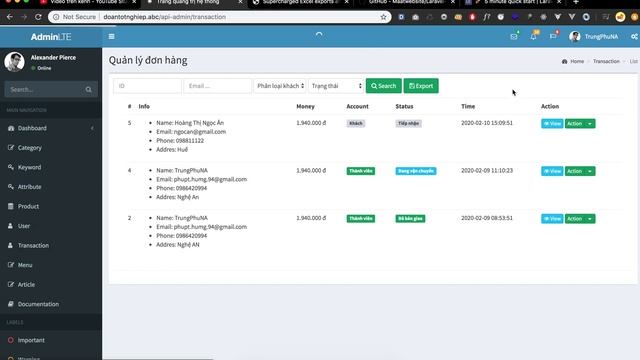Focus the ID filter field

[147, 86]
